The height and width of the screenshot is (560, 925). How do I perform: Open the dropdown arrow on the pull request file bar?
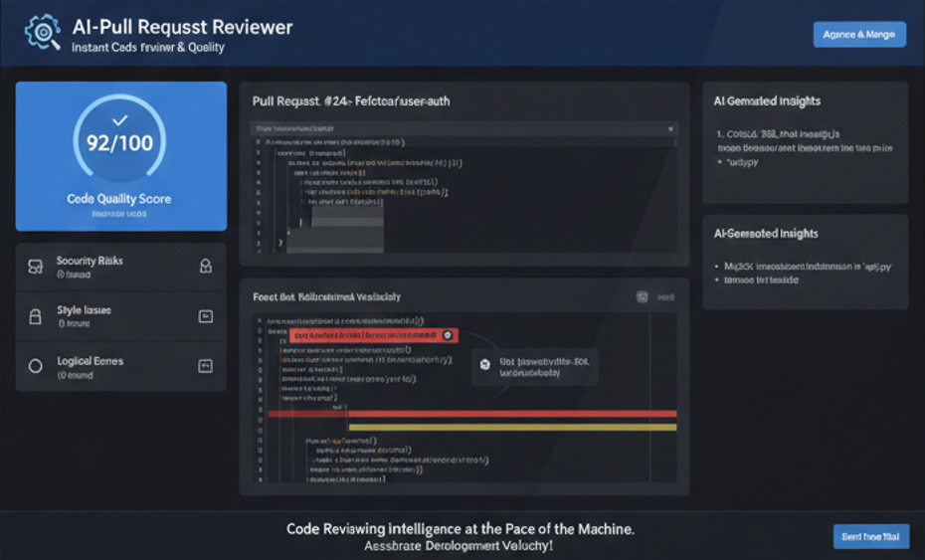pyautogui.click(x=672, y=128)
